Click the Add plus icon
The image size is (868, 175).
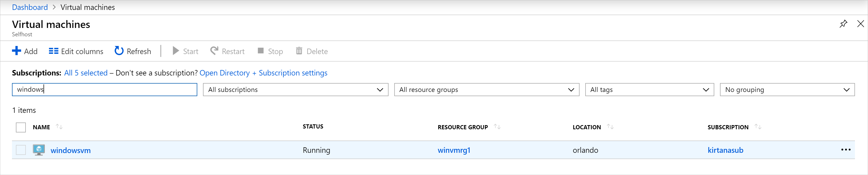[16, 51]
